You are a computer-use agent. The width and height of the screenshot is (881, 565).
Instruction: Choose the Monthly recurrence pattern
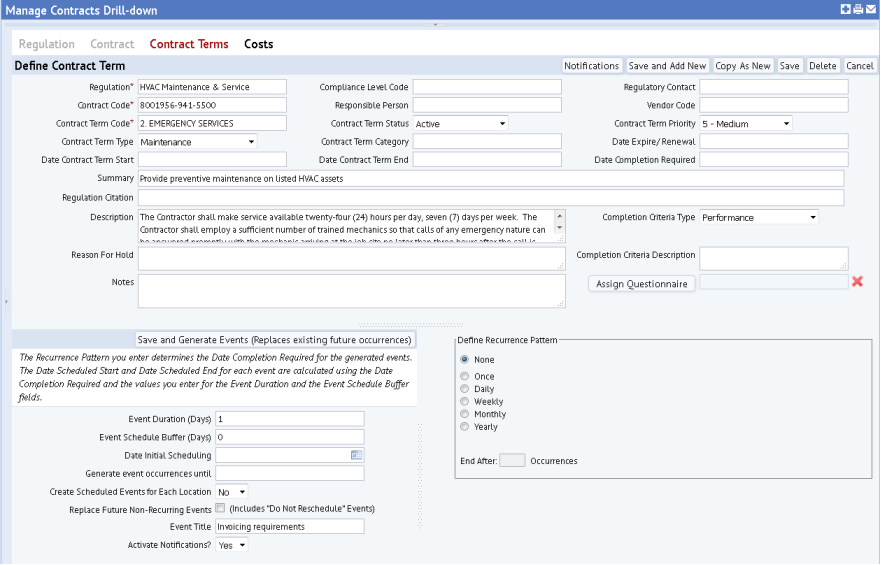coord(464,414)
